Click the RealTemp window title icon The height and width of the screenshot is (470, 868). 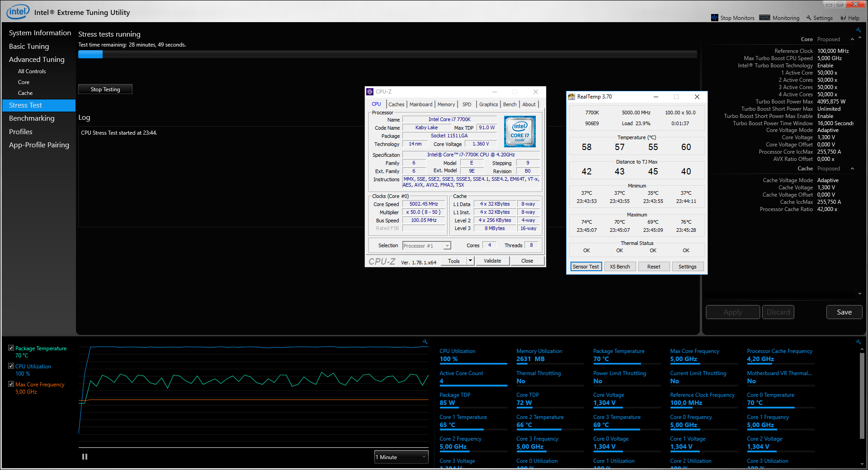pyautogui.click(x=571, y=97)
